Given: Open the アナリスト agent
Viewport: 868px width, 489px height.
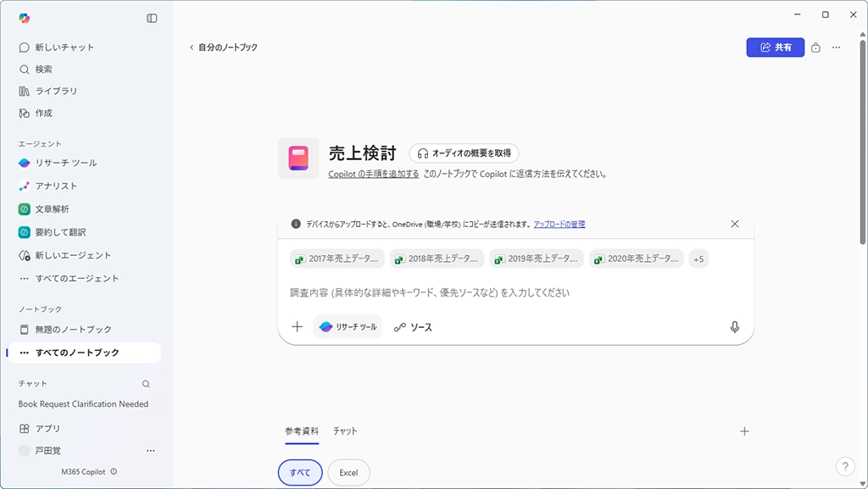Looking at the screenshot, I should pyautogui.click(x=56, y=186).
